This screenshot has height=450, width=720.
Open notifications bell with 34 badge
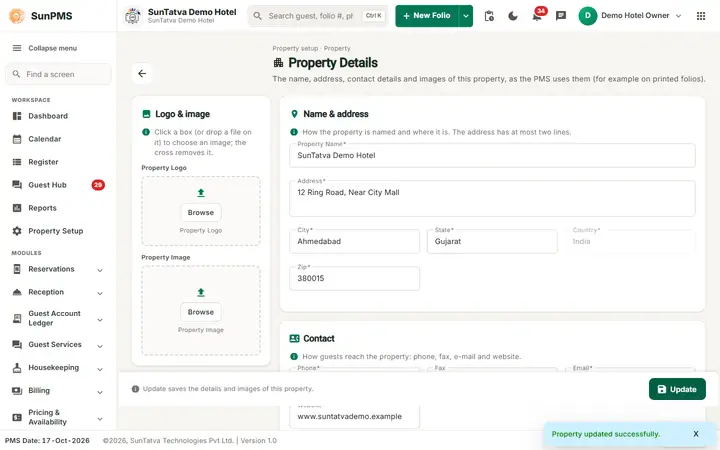(x=537, y=16)
